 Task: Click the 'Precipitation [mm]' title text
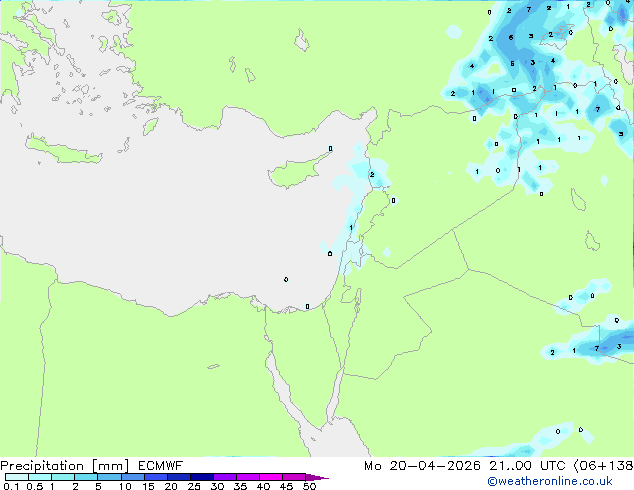(65, 466)
